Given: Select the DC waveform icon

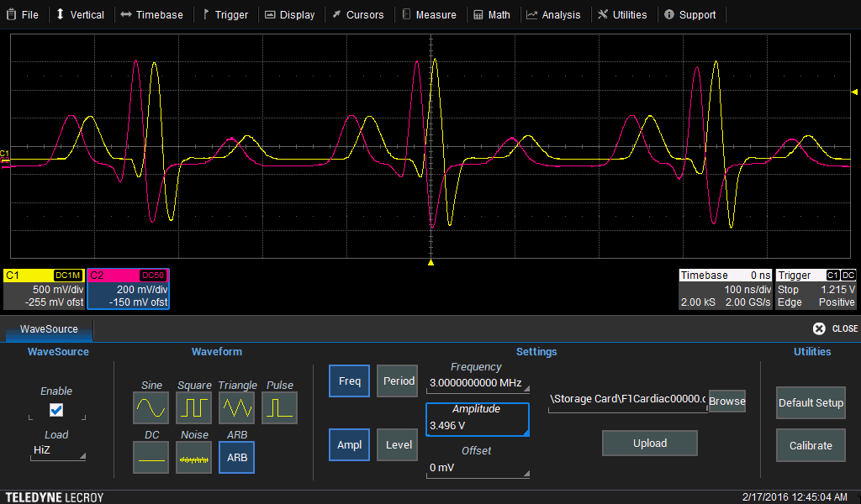Looking at the screenshot, I should click(151, 458).
